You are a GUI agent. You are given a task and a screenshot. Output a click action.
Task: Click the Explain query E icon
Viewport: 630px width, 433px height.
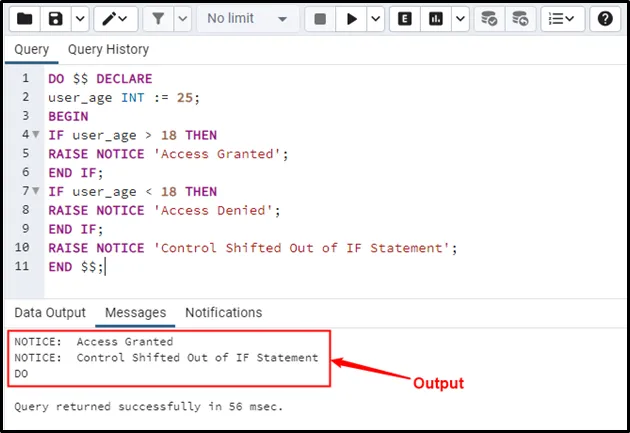404,19
